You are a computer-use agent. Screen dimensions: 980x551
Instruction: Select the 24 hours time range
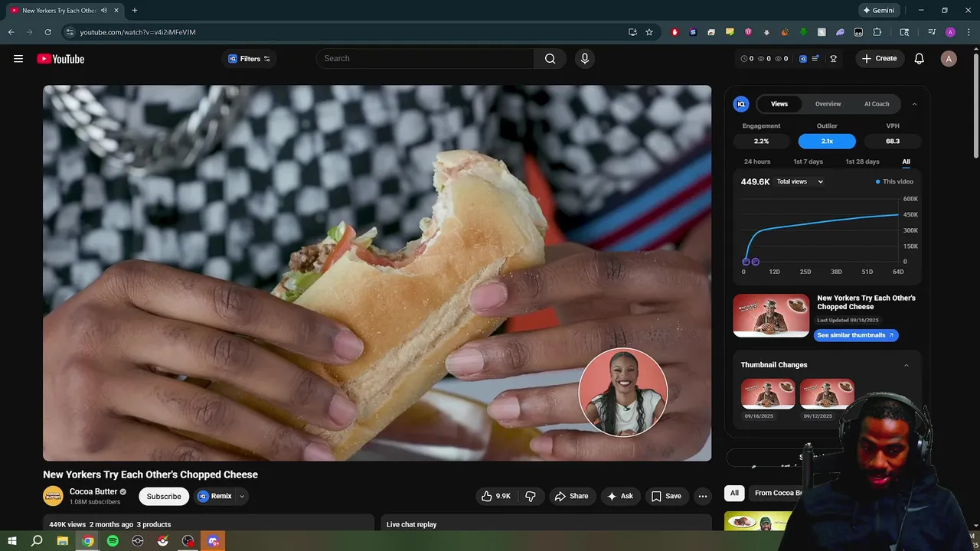point(757,161)
